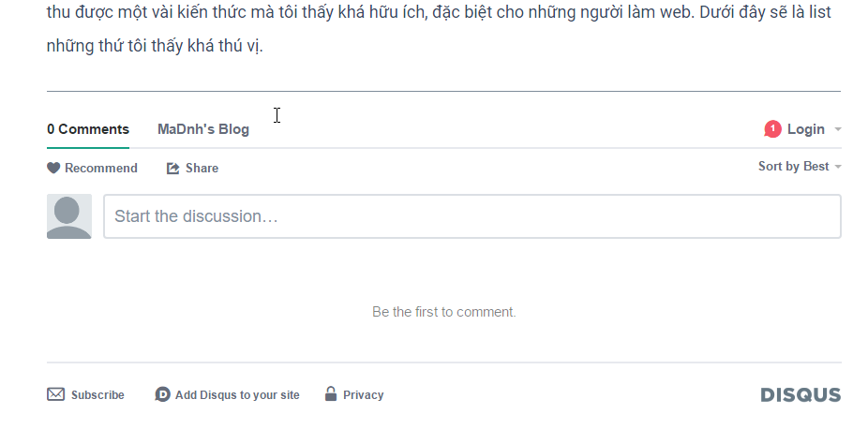This screenshot has height=429, width=868.
Task: Click Be the first to comment text
Action: (x=443, y=312)
